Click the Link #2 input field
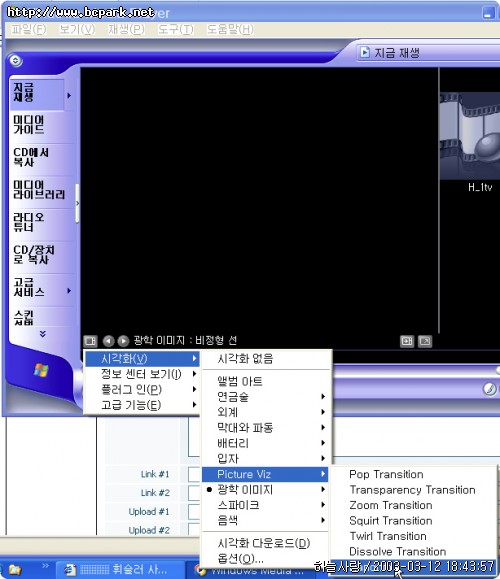 (x=195, y=493)
